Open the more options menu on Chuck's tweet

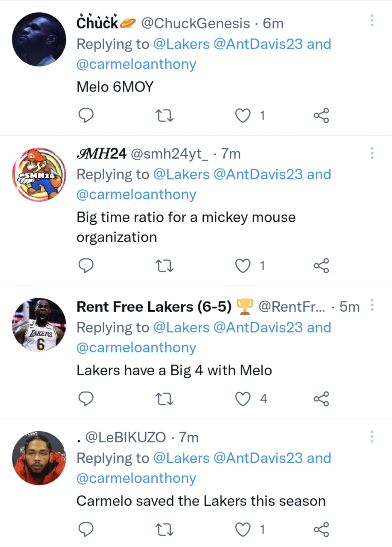click(x=372, y=20)
